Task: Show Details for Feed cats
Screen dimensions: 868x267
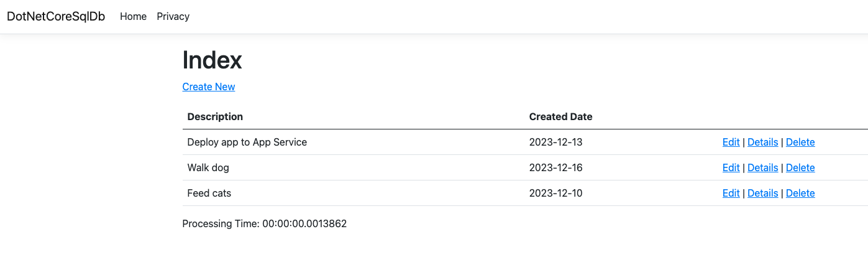Action: click(x=762, y=193)
